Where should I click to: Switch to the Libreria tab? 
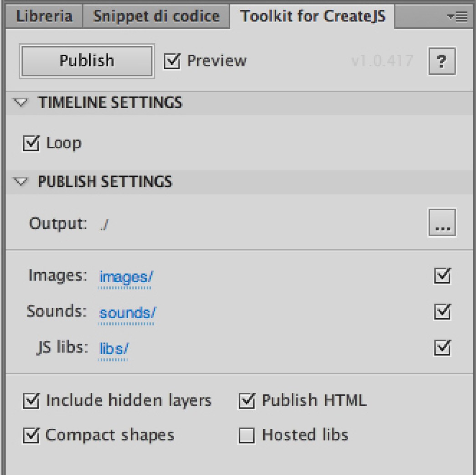44,16
